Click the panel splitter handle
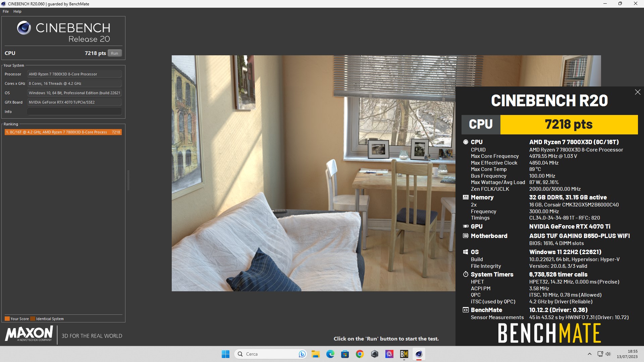This screenshot has width=644, height=362. (128, 180)
